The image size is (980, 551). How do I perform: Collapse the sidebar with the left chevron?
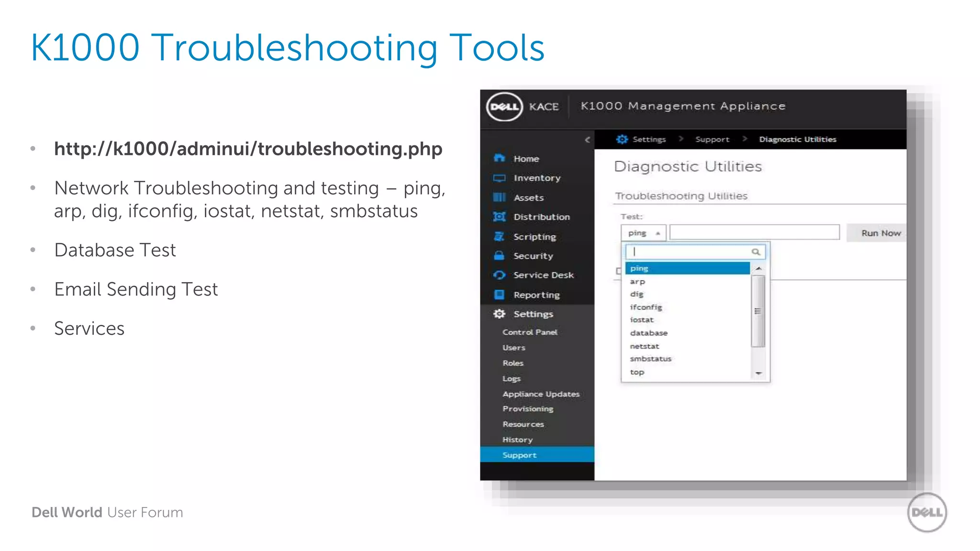click(587, 140)
